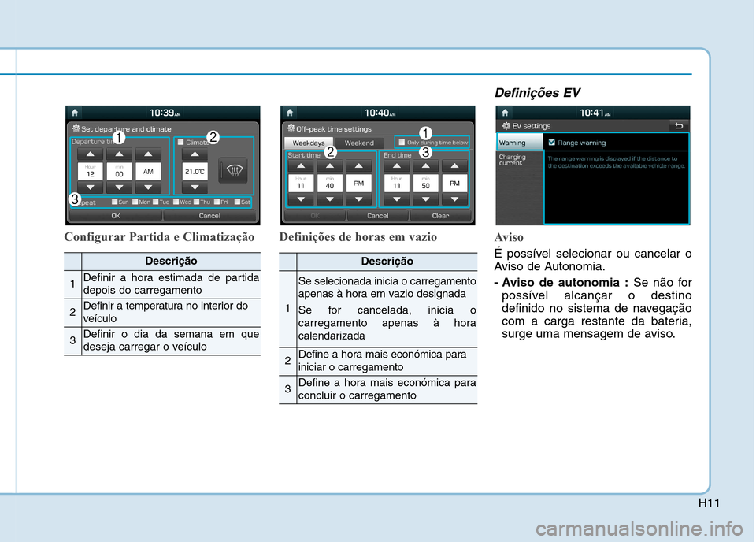Confirm departure and climate with OK
756x542 pixels.
pyautogui.click(x=116, y=216)
